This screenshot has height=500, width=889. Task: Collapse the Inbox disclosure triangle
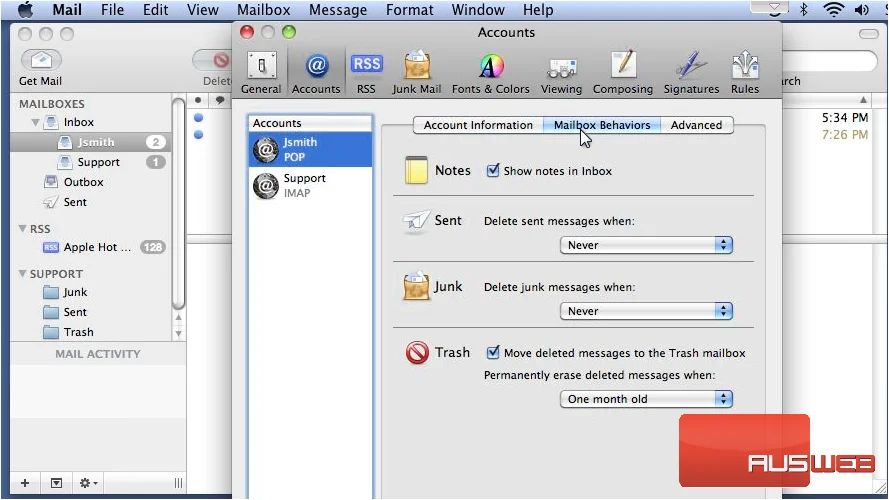coord(35,122)
